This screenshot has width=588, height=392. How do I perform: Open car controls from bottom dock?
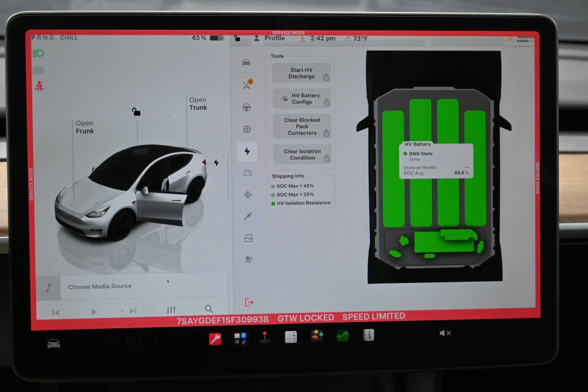point(53,343)
